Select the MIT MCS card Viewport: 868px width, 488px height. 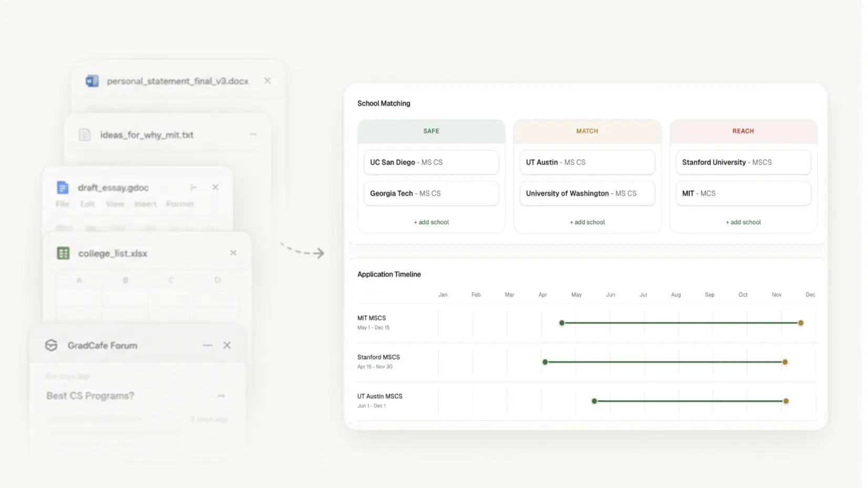743,193
